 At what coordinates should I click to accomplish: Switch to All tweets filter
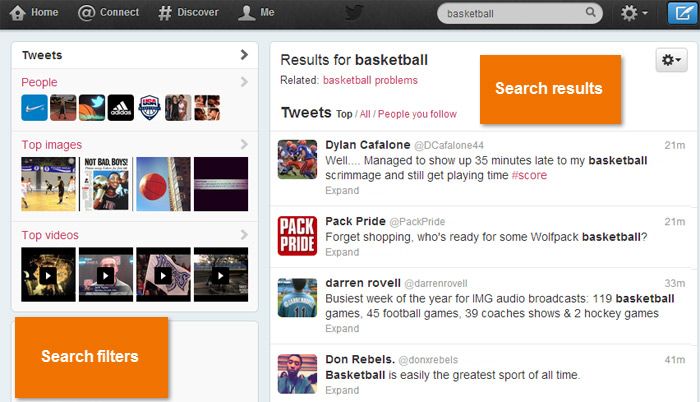click(x=365, y=114)
